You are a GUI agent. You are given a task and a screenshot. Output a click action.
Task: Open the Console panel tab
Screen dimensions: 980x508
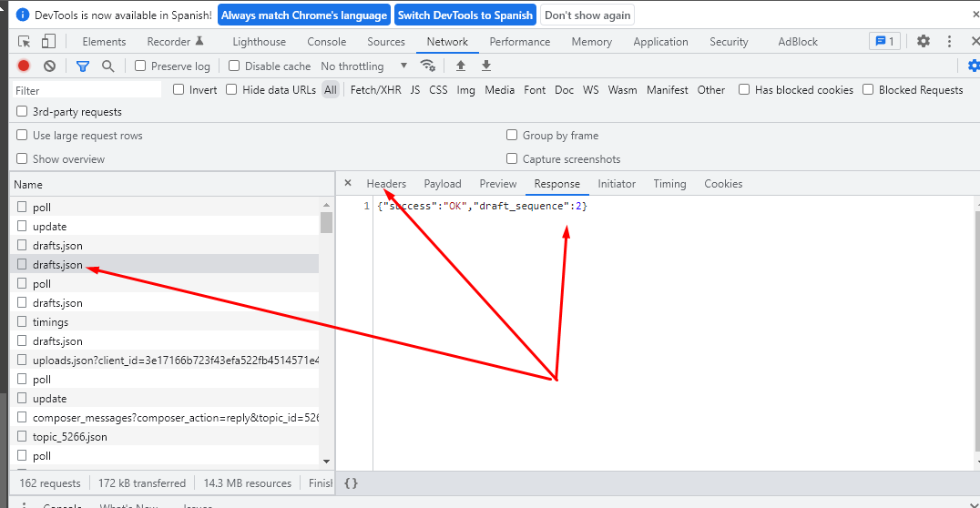[326, 42]
